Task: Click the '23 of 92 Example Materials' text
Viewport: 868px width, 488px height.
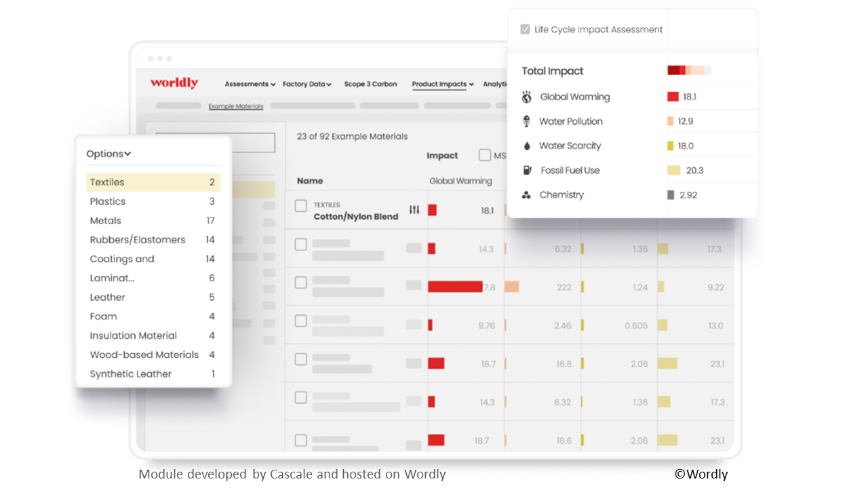Action: coord(353,136)
